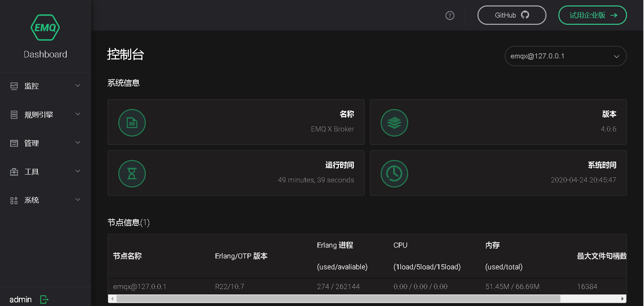Click the management panel icon in sidebar

tap(14, 143)
